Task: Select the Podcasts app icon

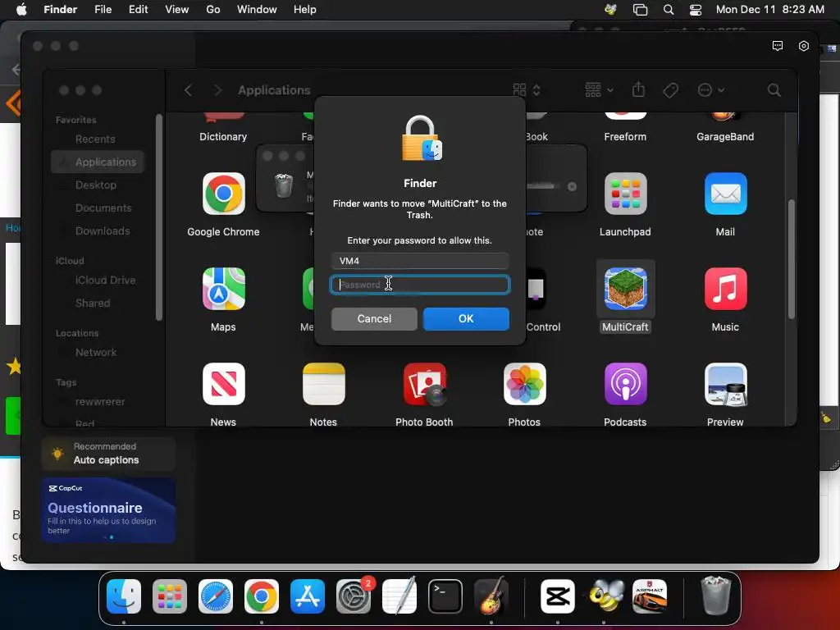Action: [625, 384]
